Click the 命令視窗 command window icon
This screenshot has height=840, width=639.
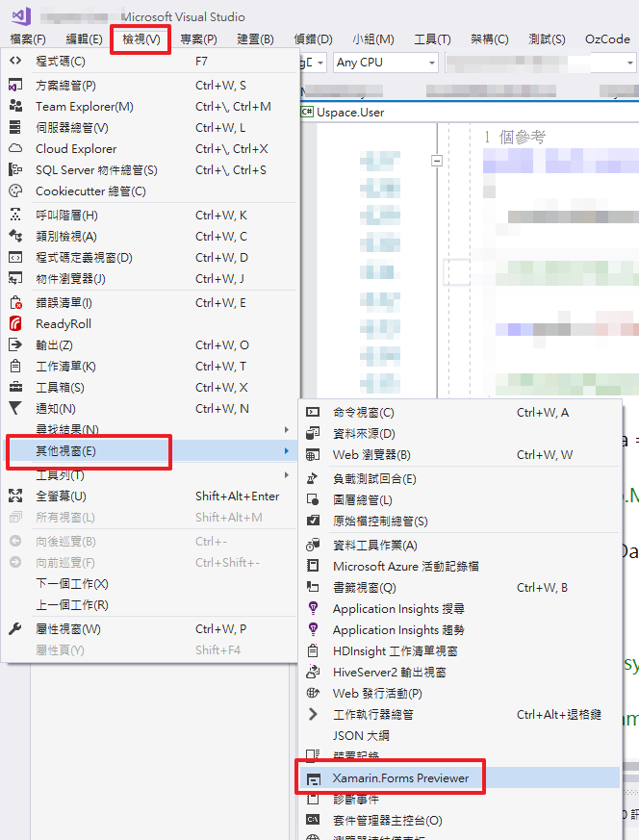(x=313, y=413)
